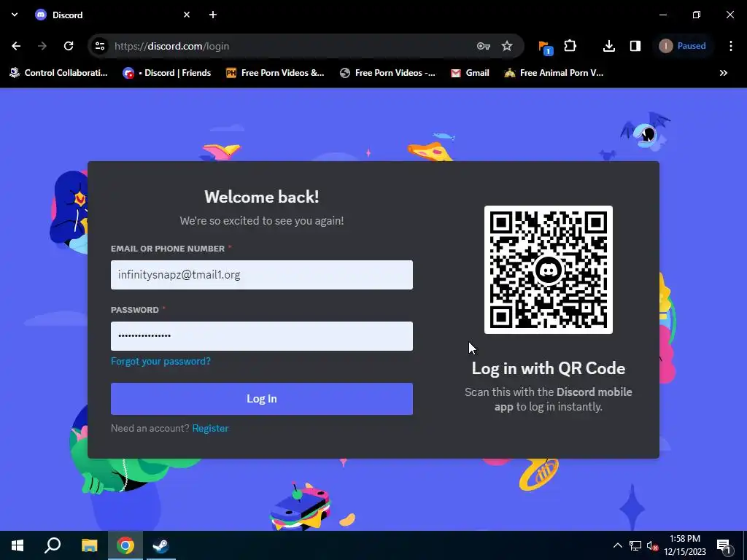The image size is (747, 560).
Task: Toggle the Chrome side panel
Action: point(635,46)
